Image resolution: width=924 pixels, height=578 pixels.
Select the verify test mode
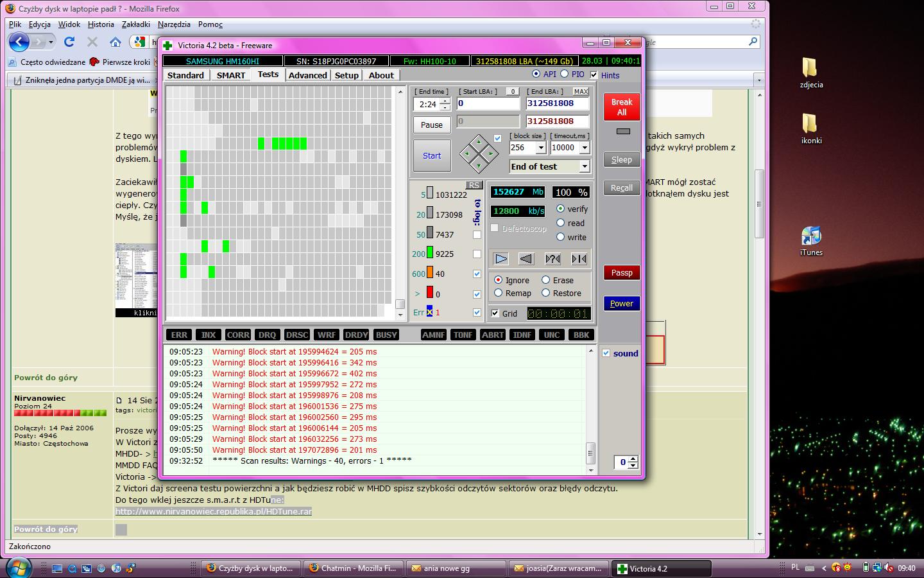pos(561,209)
